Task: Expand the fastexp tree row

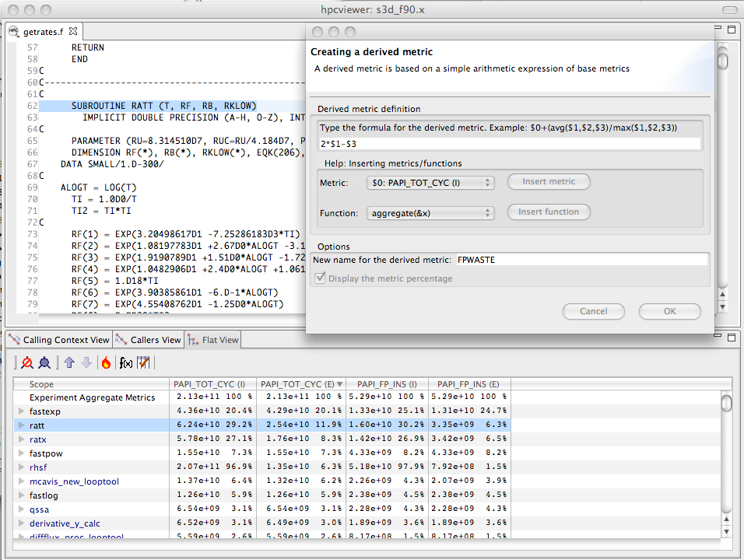Action: click(21, 411)
